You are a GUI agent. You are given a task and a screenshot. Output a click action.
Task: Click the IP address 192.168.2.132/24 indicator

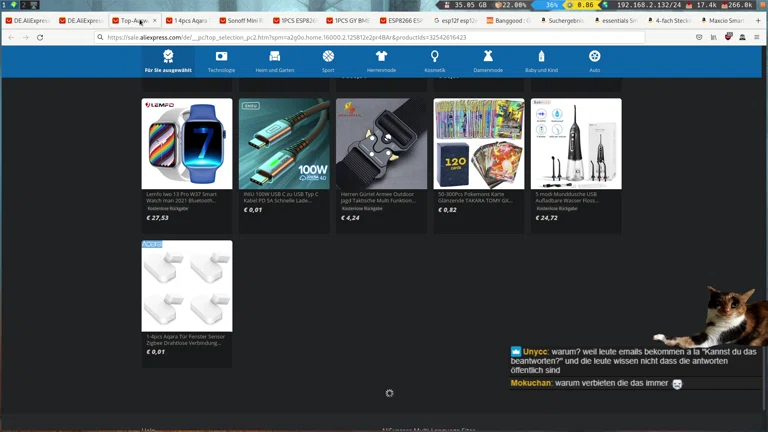pyautogui.click(x=648, y=5)
